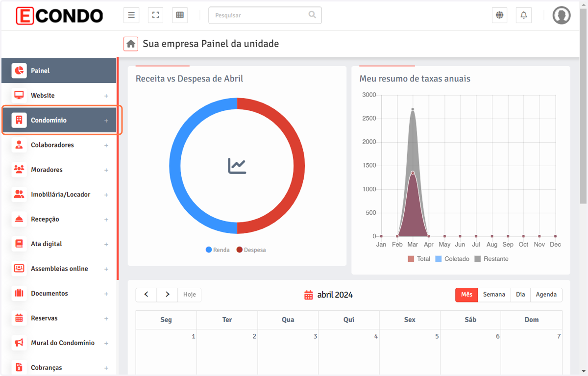
Task: Click the ECONDO logo
Action: [60, 16]
